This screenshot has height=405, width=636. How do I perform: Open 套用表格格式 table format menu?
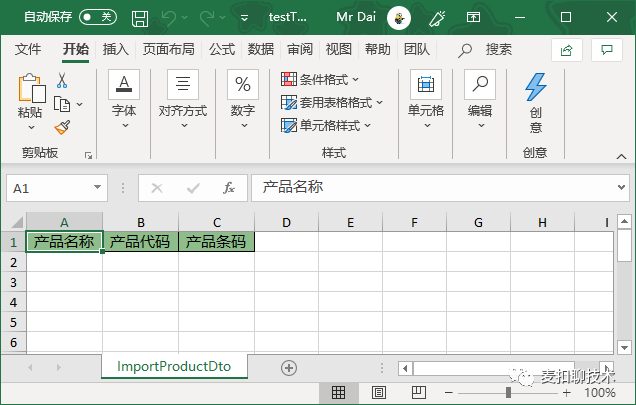332,102
